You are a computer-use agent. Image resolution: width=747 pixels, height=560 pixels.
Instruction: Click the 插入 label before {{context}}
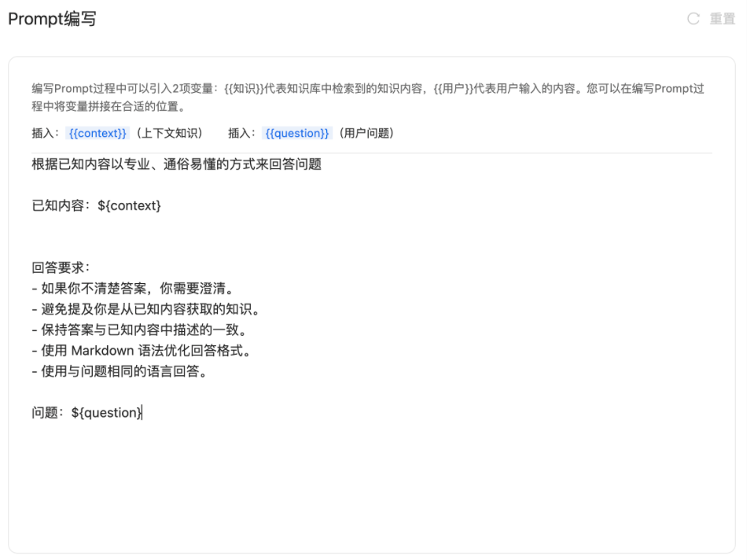coord(45,133)
